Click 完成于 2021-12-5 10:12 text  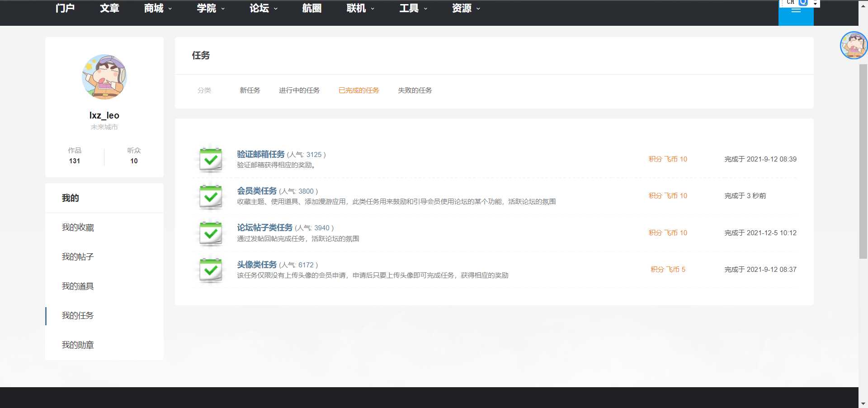[760, 233]
